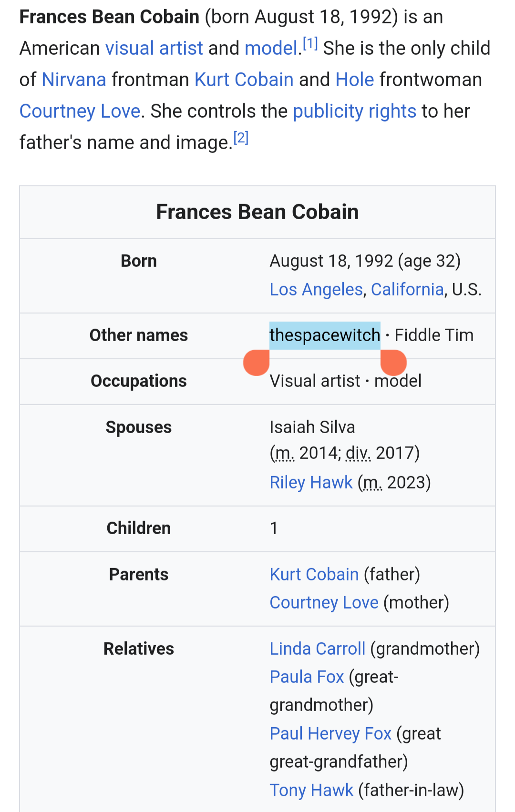Open citation reference [1]

pos(310,44)
